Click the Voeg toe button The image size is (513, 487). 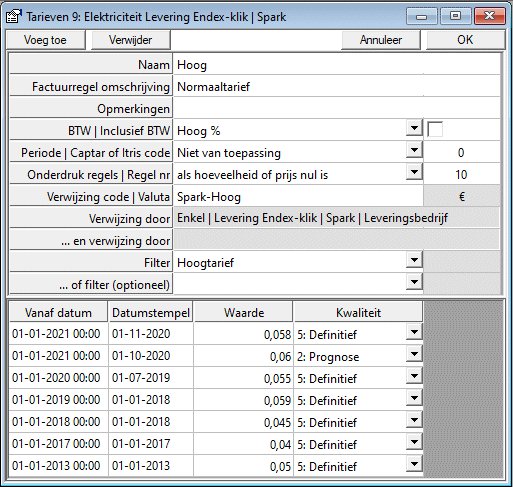click(x=46, y=40)
